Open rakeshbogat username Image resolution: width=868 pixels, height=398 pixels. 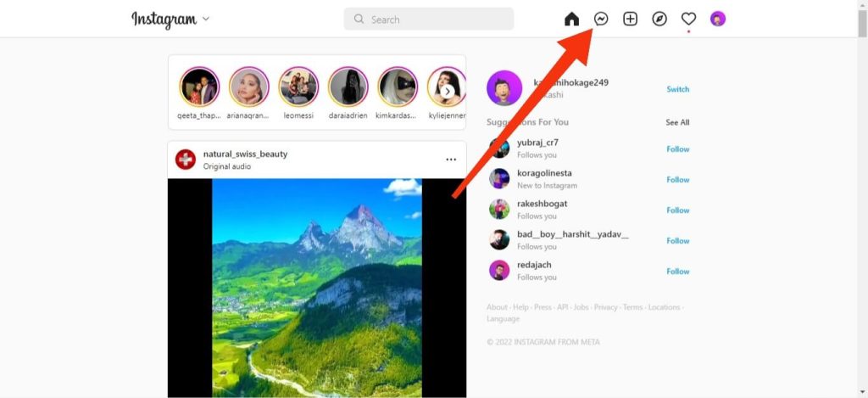(x=542, y=204)
